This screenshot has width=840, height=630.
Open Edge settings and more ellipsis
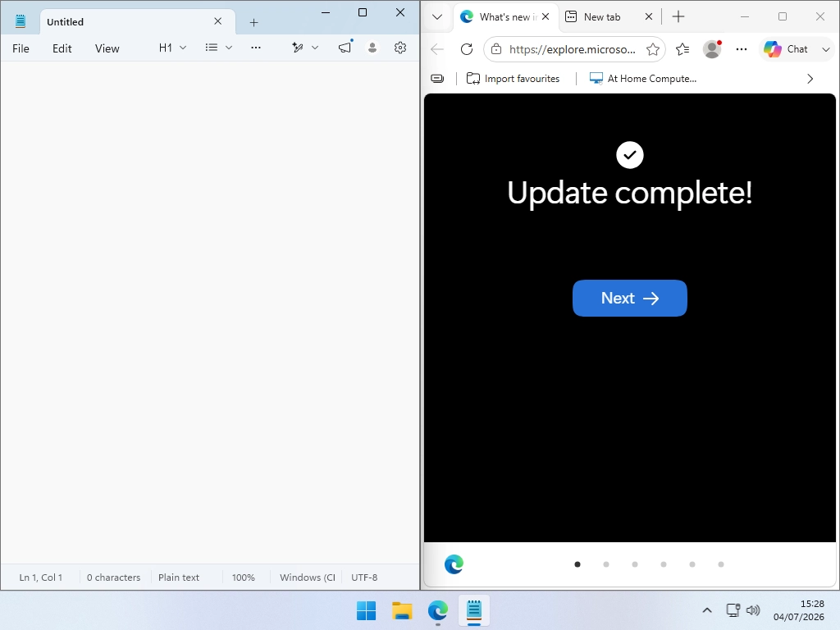coord(742,49)
